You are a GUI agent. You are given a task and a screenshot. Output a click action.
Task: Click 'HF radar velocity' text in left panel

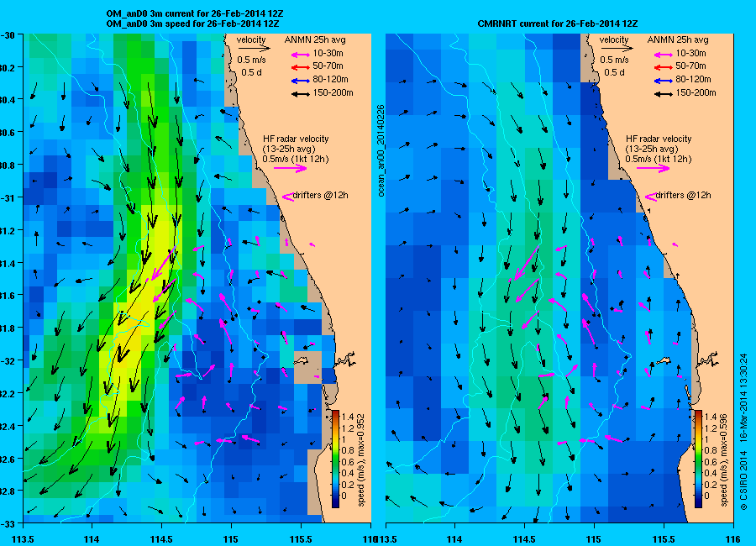(x=296, y=139)
